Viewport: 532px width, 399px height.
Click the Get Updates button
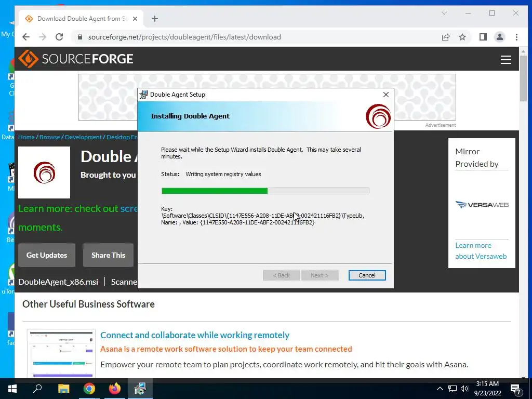click(47, 255)
